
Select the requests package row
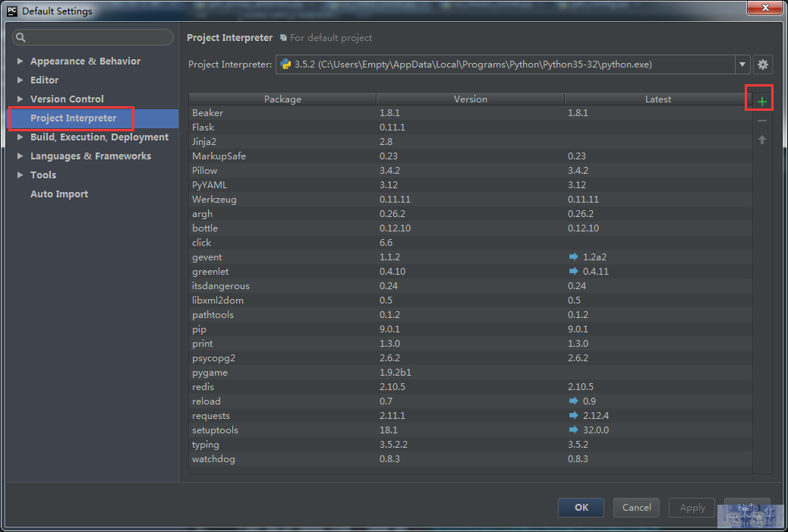471,415
